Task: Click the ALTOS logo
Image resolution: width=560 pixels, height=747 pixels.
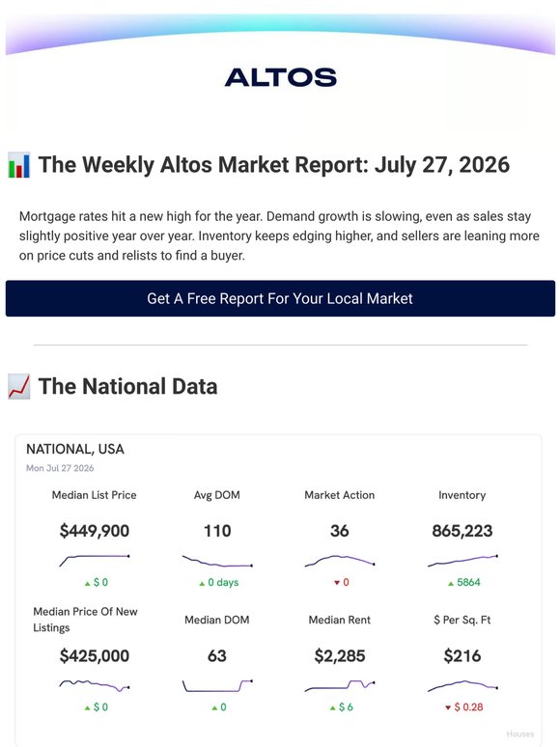Action: click(x=280, y=77)
